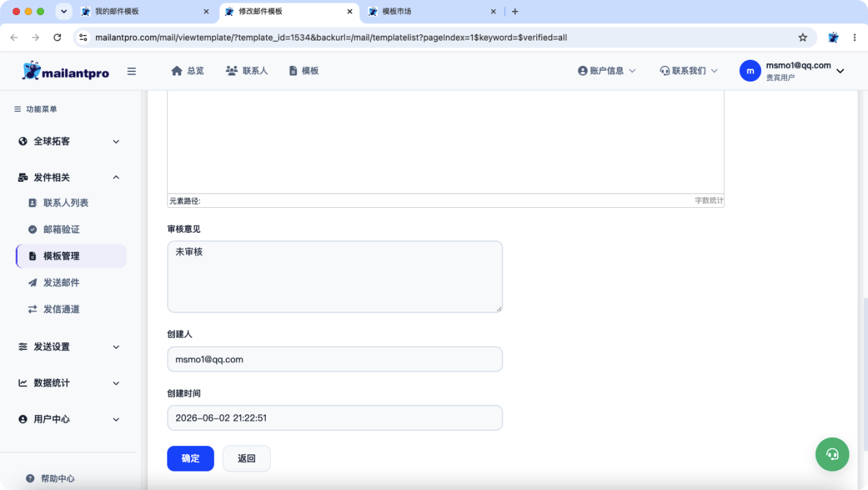This screenshot has width=868, height=490.
Task: Close the 模板市场 tab
Action: click(x=493, y=12)
